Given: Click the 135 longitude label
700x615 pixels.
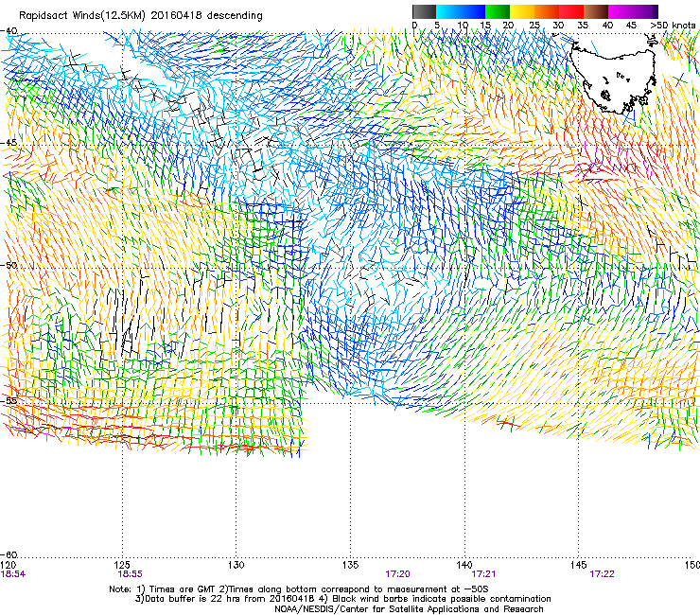Looking at the screenshot, I should click(x=350, y=565).
